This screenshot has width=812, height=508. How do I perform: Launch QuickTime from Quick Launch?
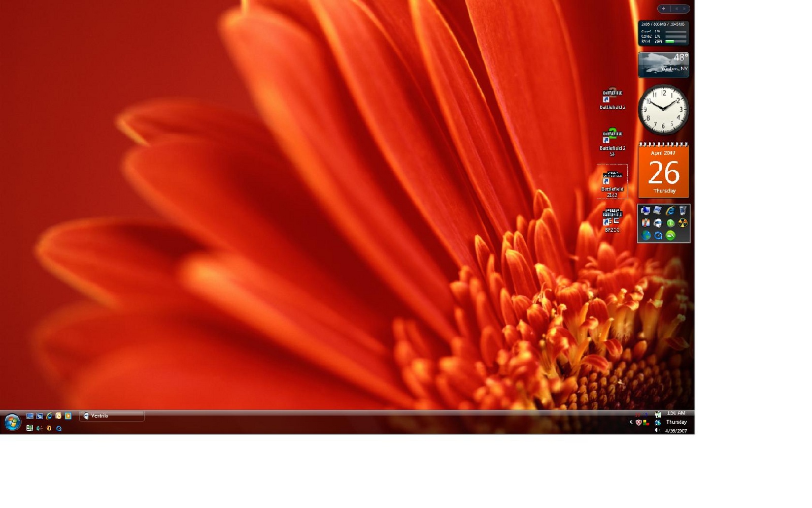point(59,428)
